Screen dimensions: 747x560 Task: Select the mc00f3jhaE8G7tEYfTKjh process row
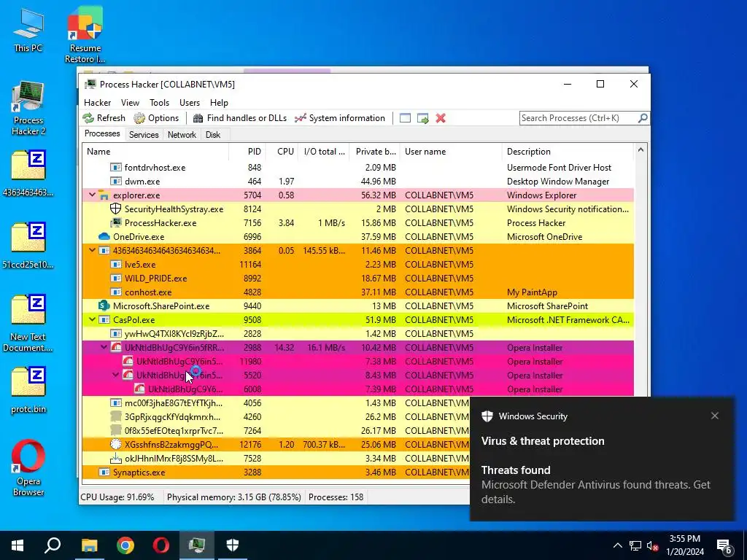coord(276,402)
